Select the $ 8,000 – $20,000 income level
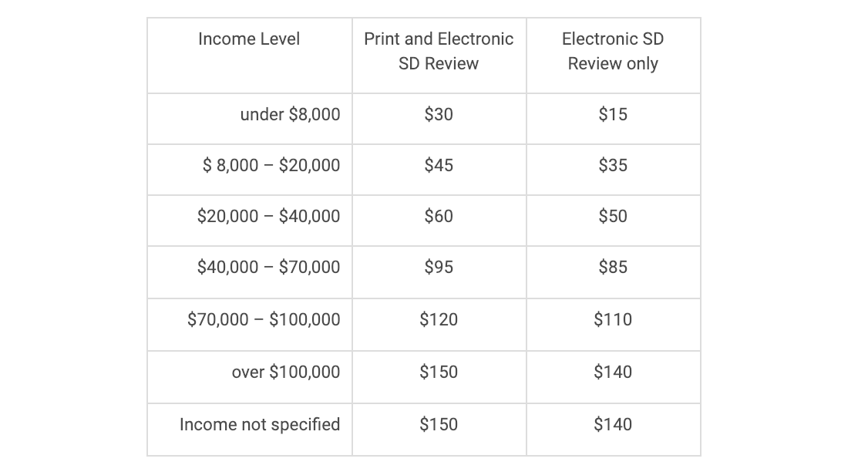This screenshot has width=868, height=472. point(271,166)
